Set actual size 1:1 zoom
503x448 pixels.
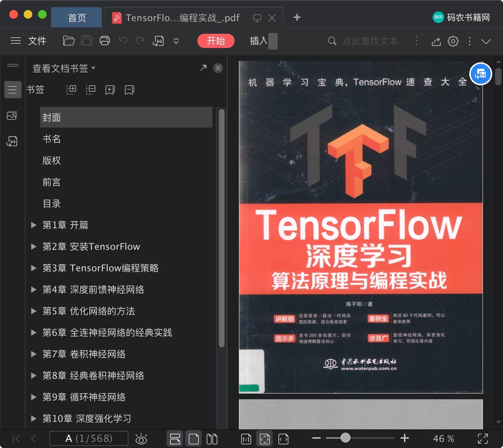[x=246, y=439]
